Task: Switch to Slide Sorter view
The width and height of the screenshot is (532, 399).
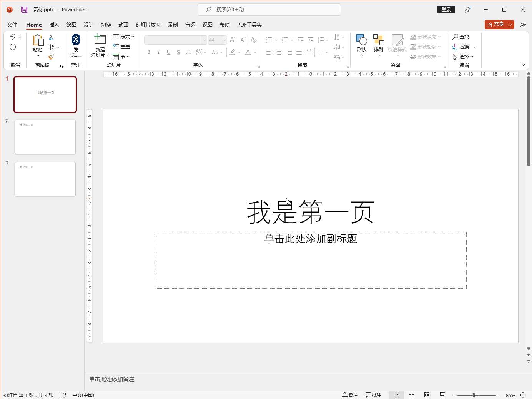Action: click(x=412, y=395)
